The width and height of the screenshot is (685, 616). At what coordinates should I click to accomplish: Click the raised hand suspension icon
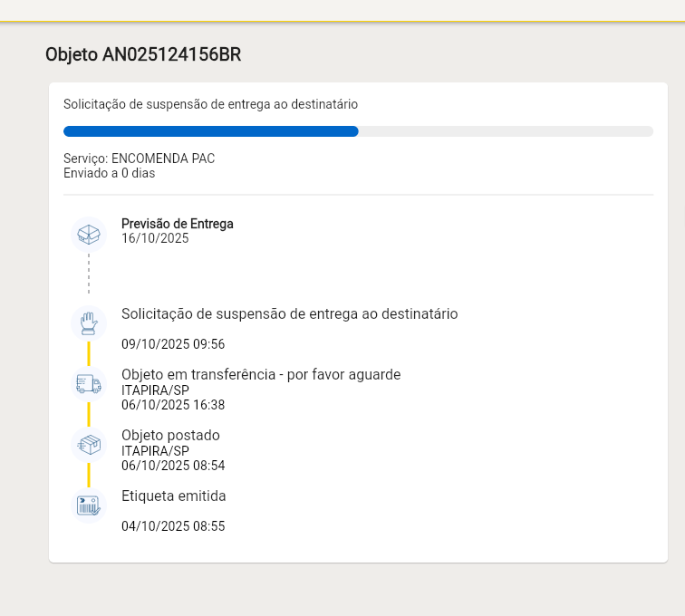(x=89, y=323)
